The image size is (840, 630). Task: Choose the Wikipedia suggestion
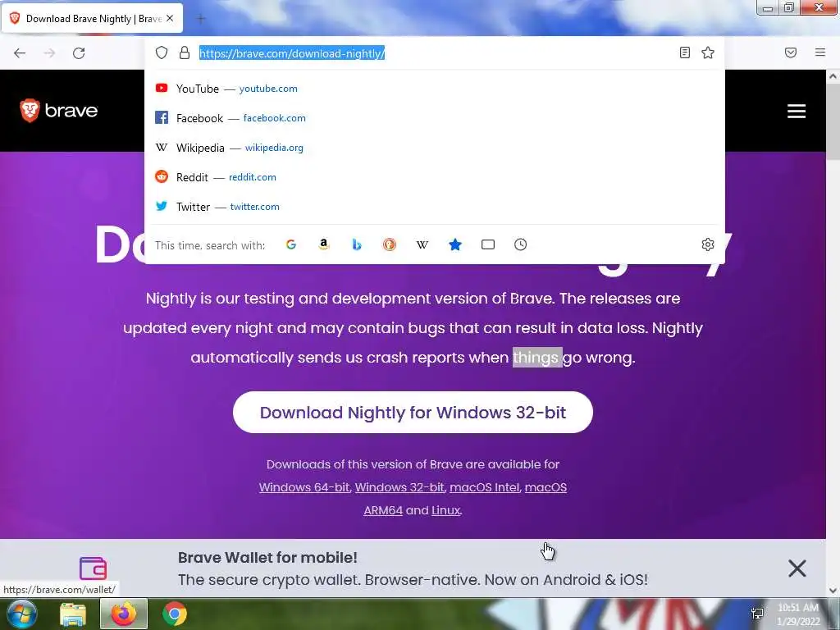pos(435,148)
